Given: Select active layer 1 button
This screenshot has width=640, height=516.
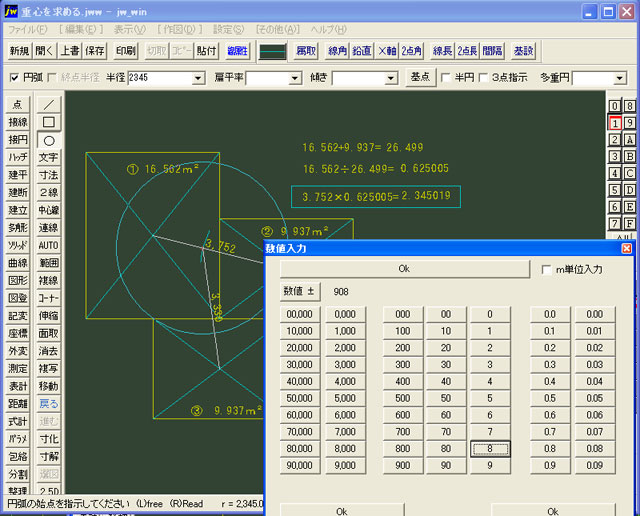Looking at the screenshot, I should [x=615, y=123].
